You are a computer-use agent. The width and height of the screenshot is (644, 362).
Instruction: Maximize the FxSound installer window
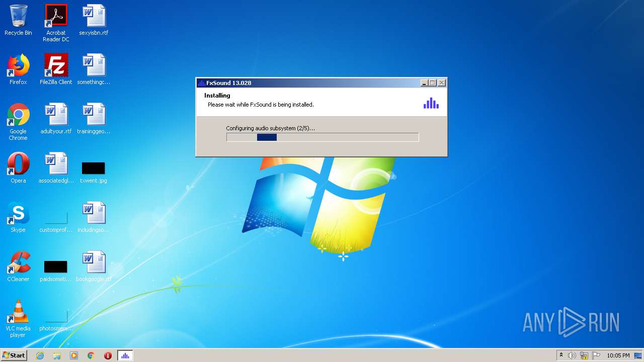tap(433, 83)
